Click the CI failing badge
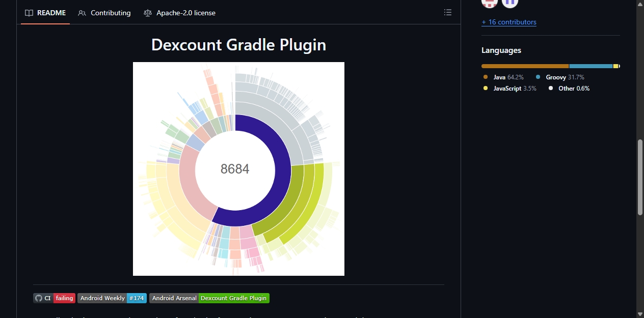The image size is (644, 318). point(55,298)
